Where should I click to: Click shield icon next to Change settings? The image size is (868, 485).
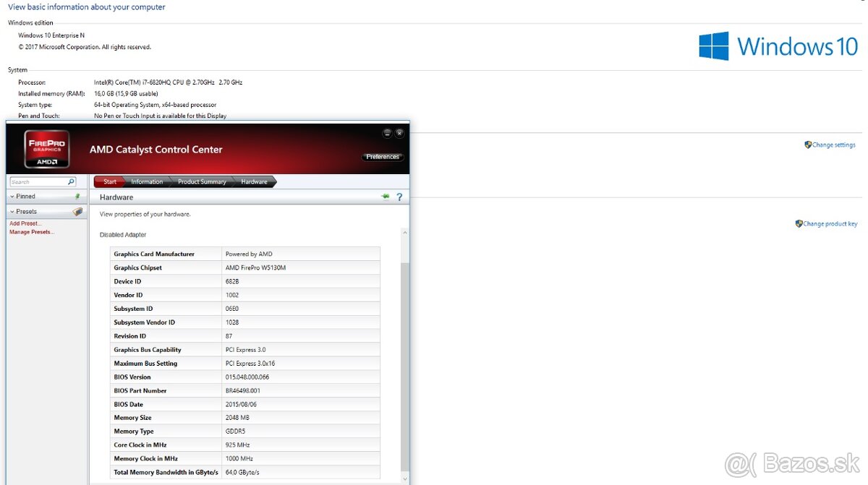tap(808, 145)
